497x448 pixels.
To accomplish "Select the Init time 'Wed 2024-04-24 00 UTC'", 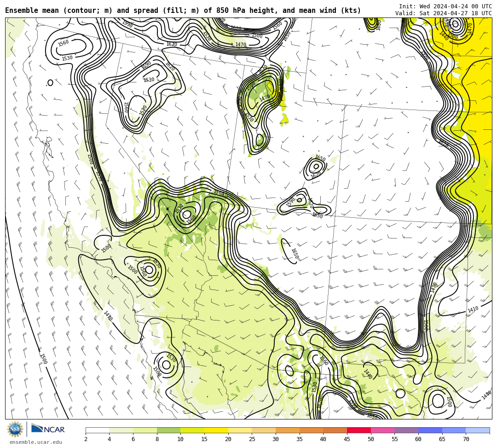I will tap(456, 6).
